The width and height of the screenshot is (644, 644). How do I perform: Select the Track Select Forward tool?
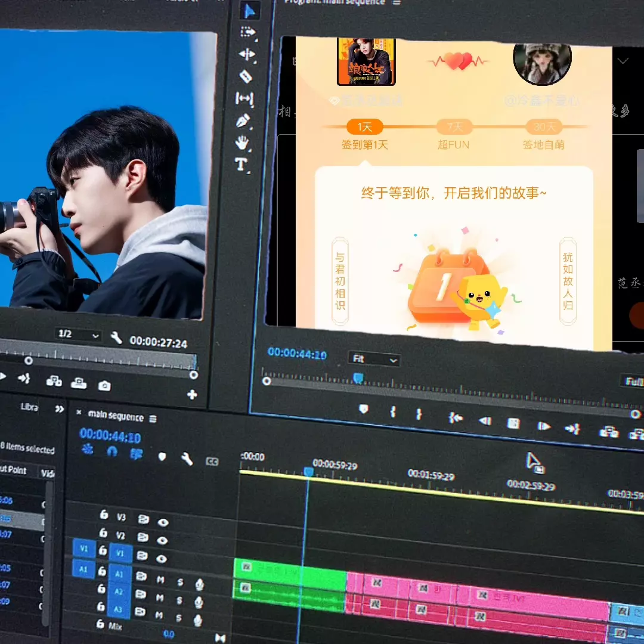247,32
